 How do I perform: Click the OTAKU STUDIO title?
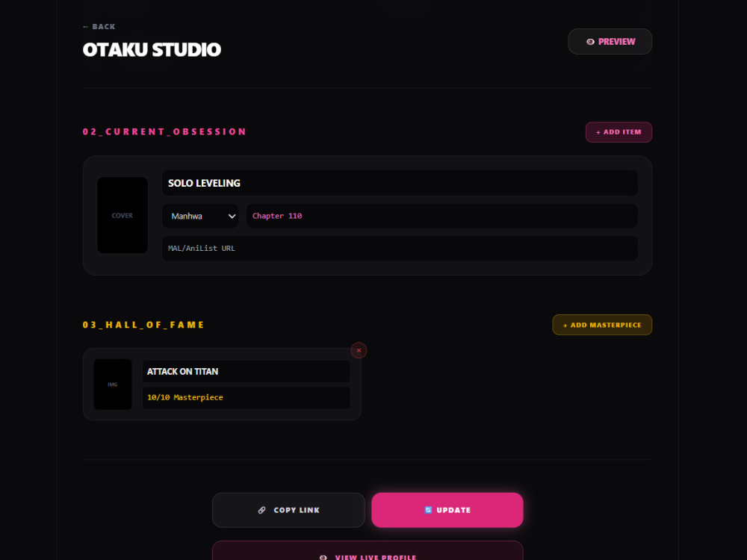tap(152, 49)
